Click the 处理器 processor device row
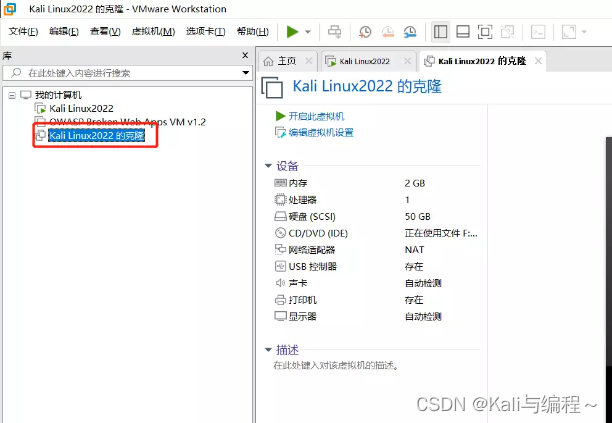612x423 pixels. coord(377,200)
